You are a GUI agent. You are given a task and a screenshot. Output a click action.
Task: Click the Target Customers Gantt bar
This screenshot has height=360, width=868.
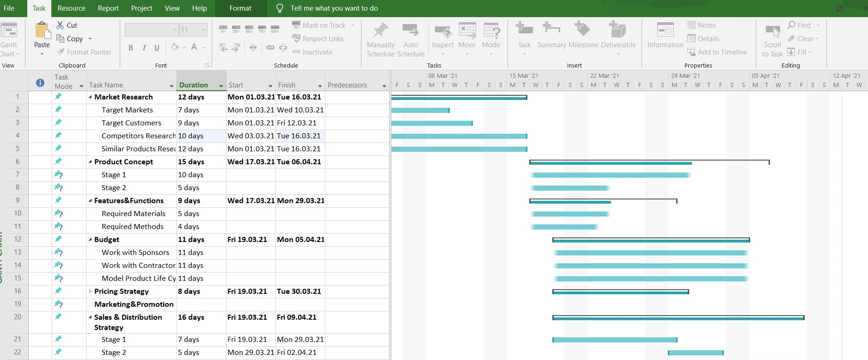tap(432, 123)
